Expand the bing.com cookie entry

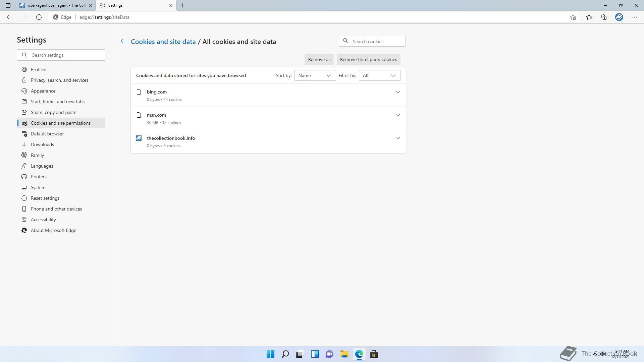397,92
